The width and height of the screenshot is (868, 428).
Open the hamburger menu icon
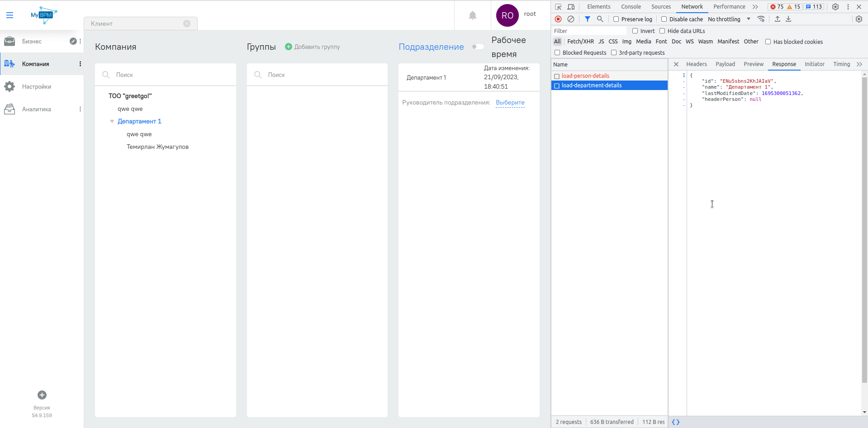click(x=9, y=15)
